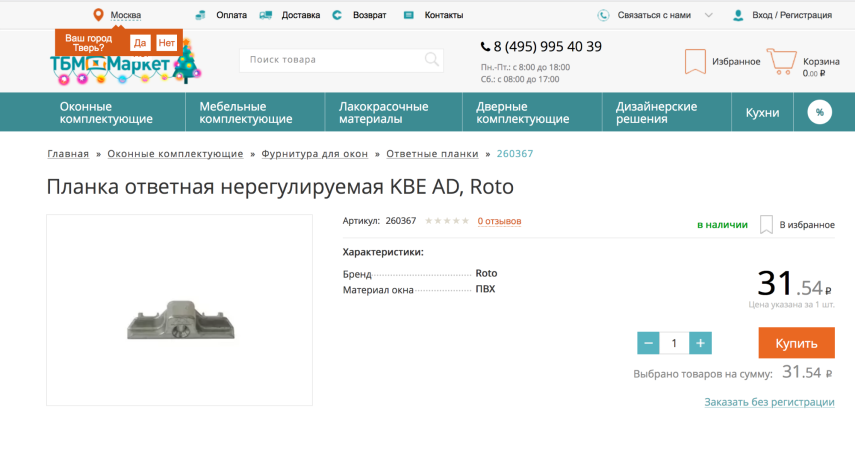Click the payment coins icon

pos(201,15)
